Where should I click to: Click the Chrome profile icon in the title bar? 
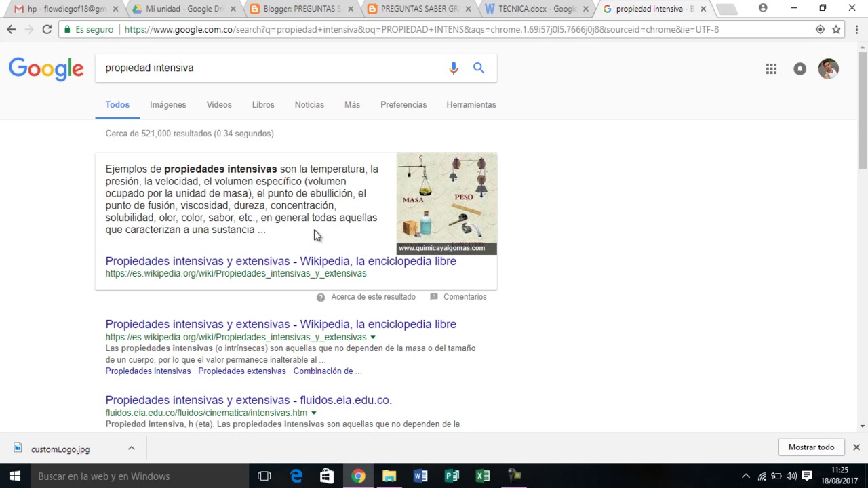763,8
